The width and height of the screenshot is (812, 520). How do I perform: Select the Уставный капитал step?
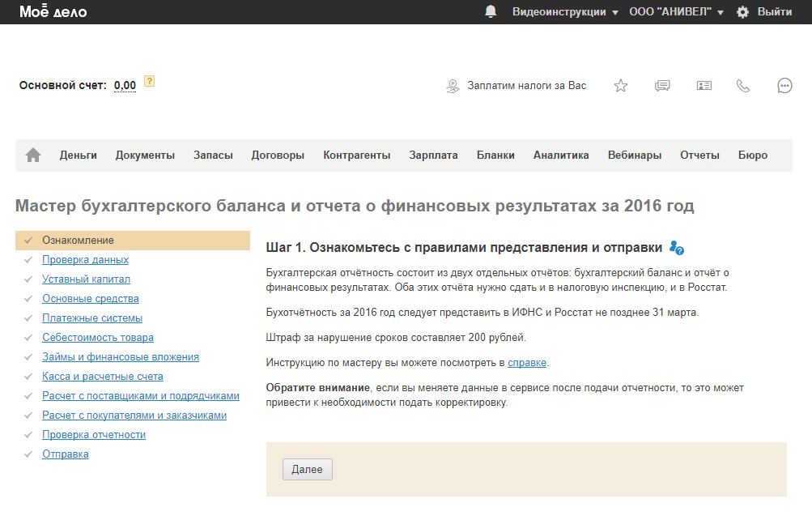click(86, 279)
